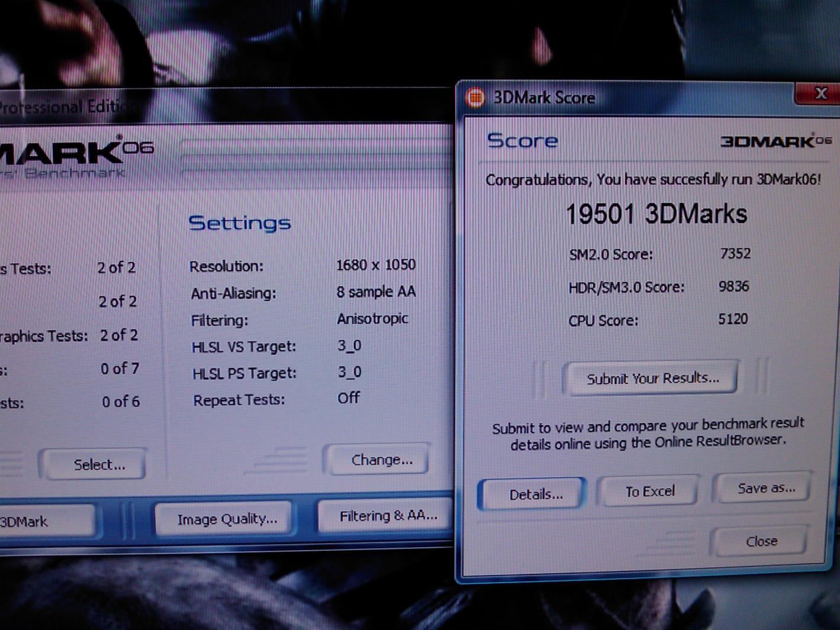Click HLSL VS Target value 3_0

pyautogui.click(x=349, y=345)
